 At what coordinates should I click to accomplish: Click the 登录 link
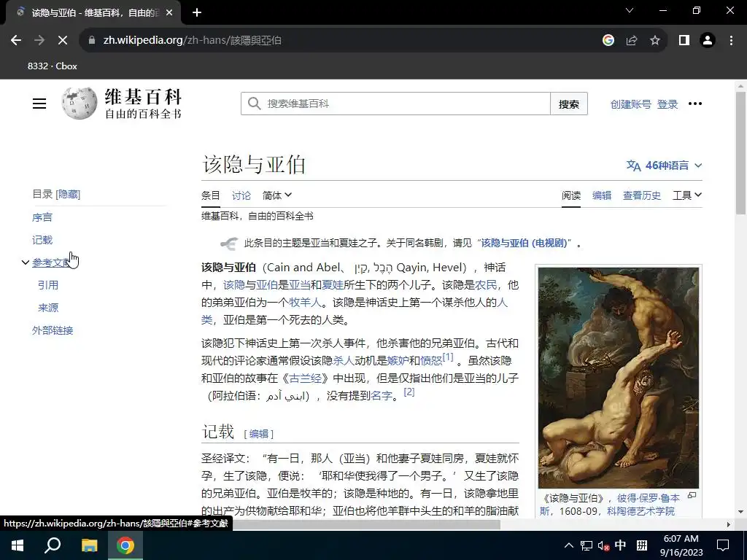[x=667, y=104]
